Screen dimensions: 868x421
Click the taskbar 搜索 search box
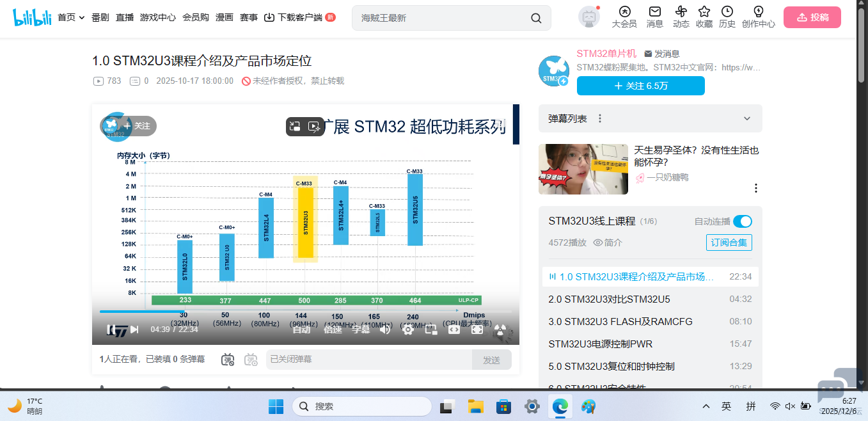(x=362, y=406)
